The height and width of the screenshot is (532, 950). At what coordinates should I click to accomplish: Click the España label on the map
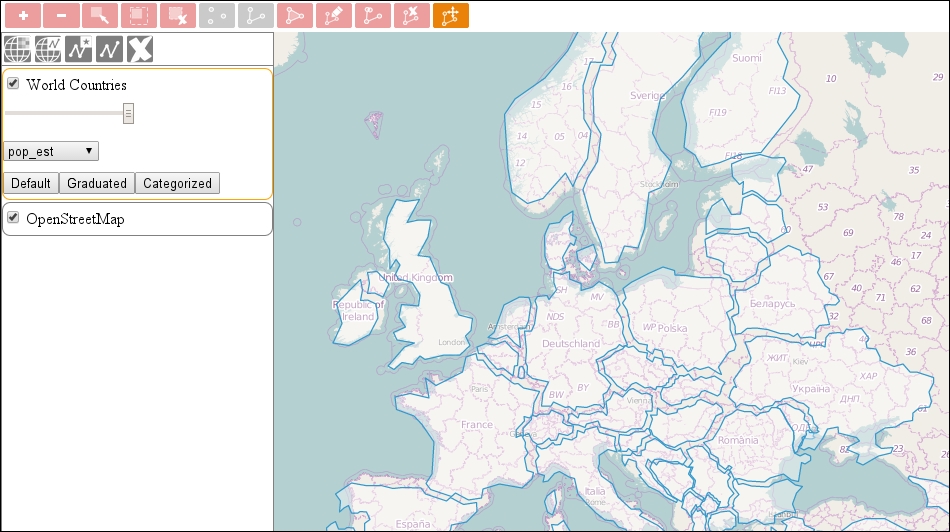(413, 524)
